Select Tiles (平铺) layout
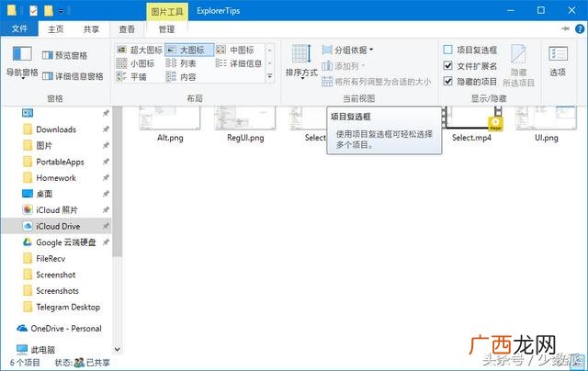 pyautogui.click(x=131, y=77)
